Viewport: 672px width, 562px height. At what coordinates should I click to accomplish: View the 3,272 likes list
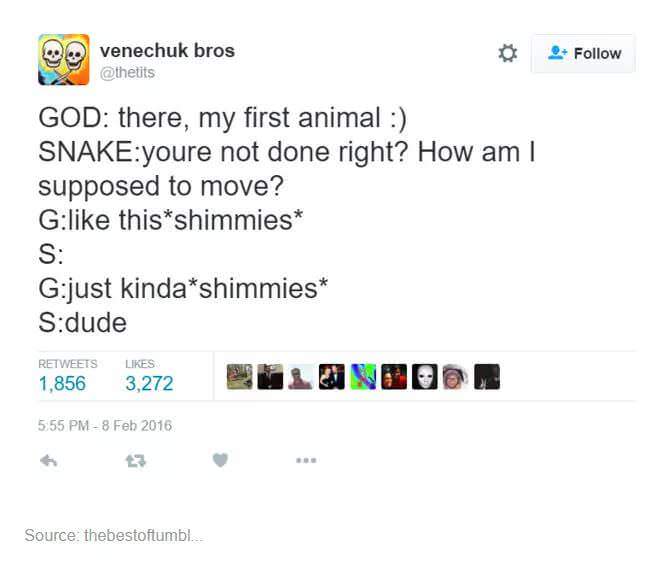coord(149,383)
